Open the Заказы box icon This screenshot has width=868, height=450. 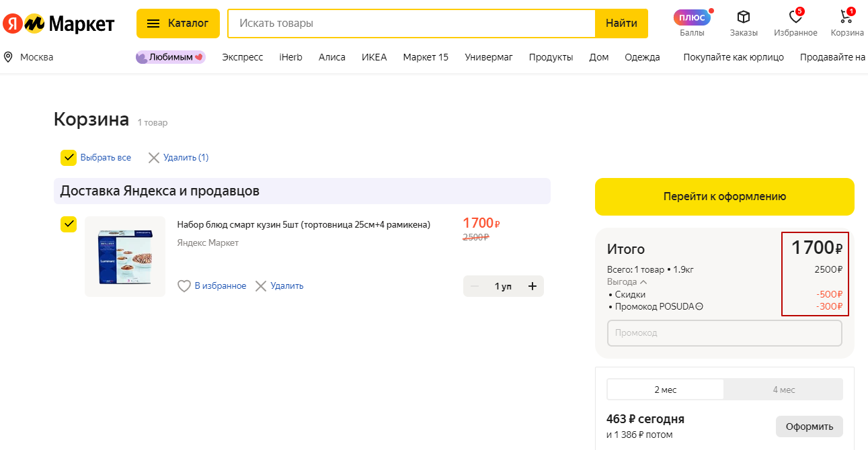[x=743, y=17]
